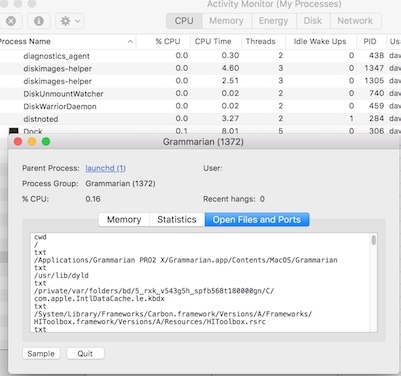Click the Recent hangs value
This screenshot has width=401, height=376.
pyautogui.click(x=262, y=199)
